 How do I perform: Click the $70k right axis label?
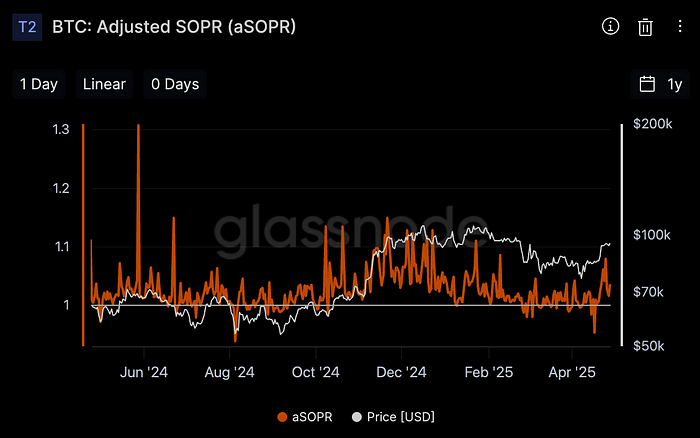[x=648, y=292]
